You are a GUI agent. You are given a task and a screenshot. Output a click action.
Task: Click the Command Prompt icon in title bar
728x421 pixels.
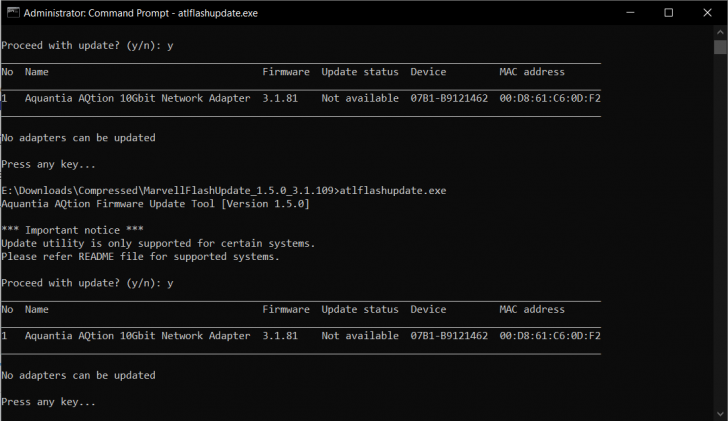pyautogui.click(x=13, y=13)
